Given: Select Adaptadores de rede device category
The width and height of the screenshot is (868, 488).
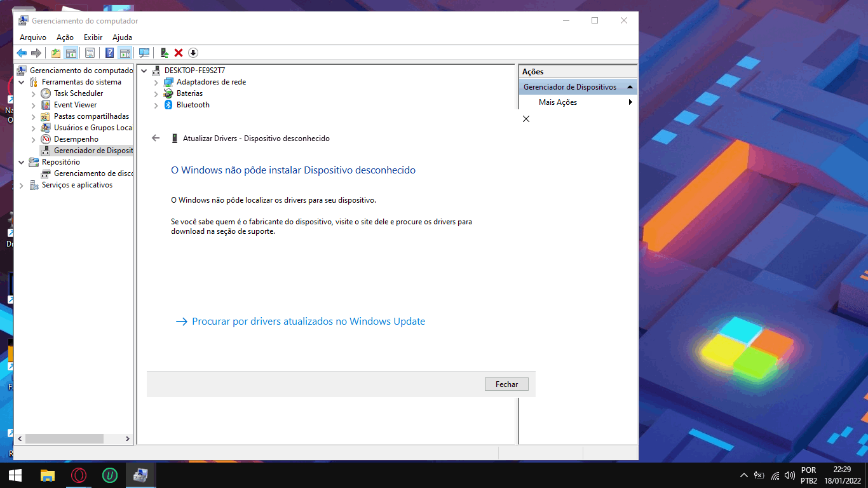Looking at the screenshot, I should pos(211,82).
